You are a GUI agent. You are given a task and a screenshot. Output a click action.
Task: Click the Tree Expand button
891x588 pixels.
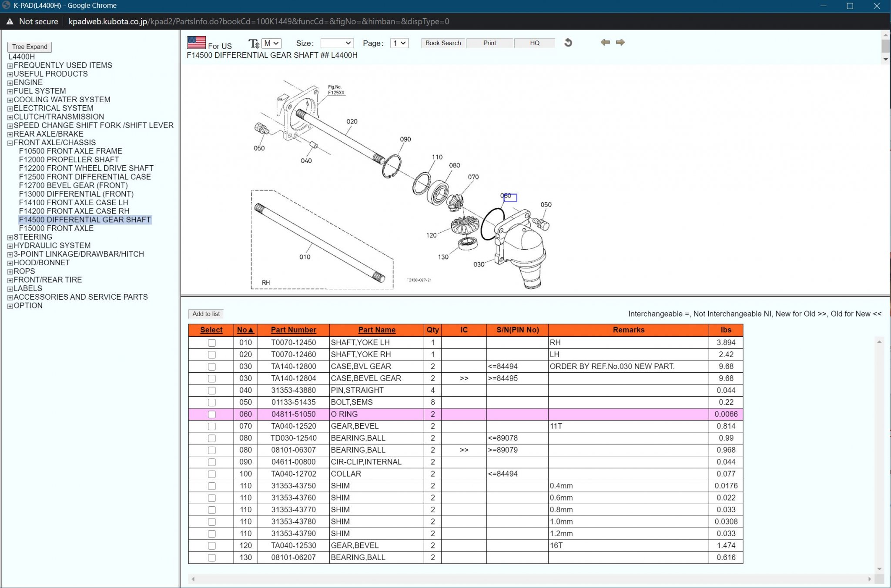point(30,47)
